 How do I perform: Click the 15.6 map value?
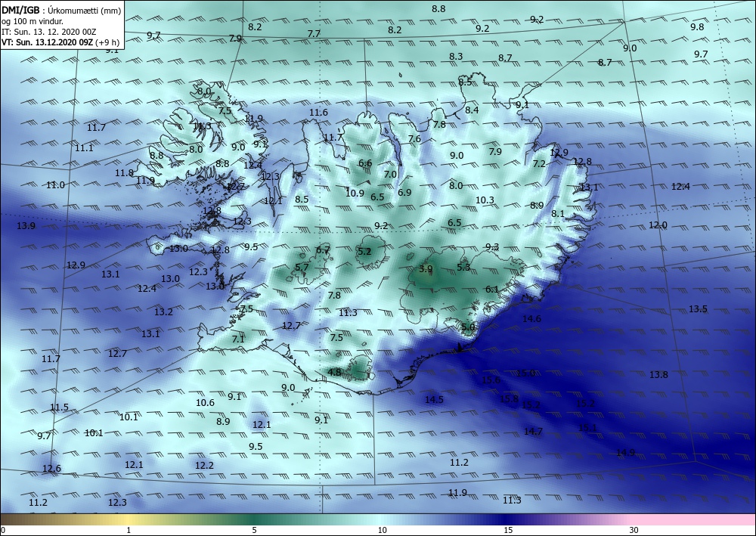pyautogui.click(x=491, y=380)
